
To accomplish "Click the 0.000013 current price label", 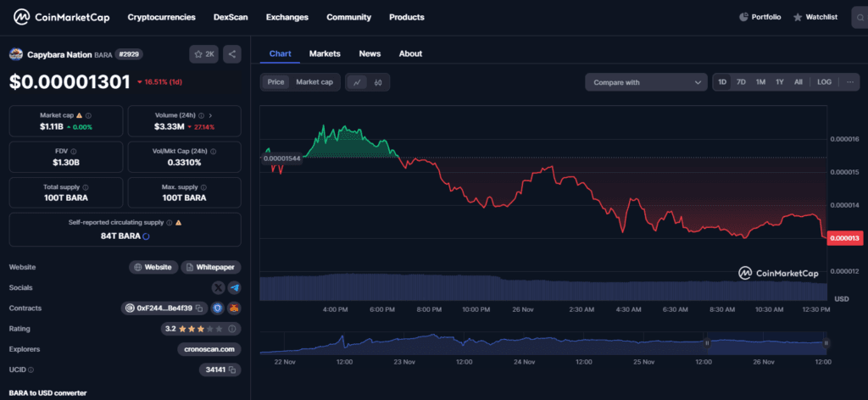I will tap(847, 238).
